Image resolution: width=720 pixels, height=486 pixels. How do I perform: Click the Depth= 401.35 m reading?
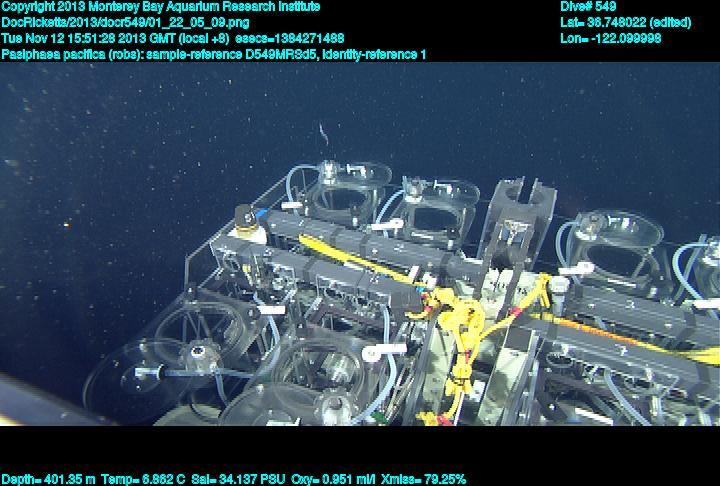(50, 479)
